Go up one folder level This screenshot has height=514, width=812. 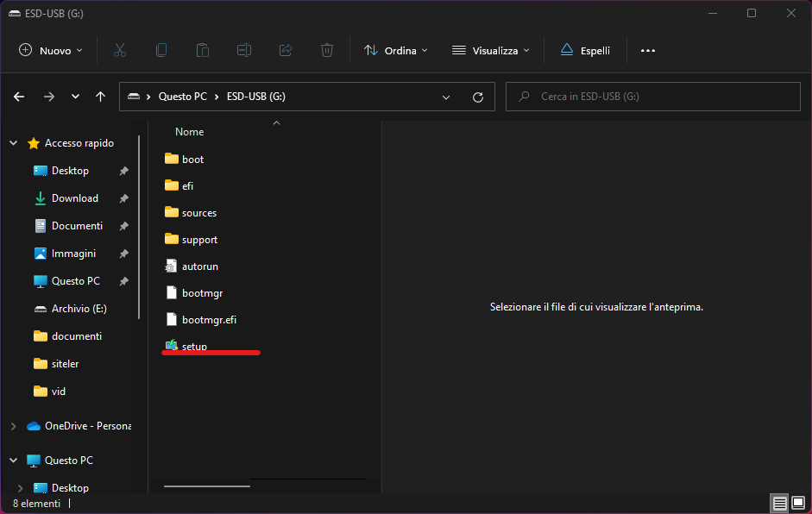(x=100, y=97)
